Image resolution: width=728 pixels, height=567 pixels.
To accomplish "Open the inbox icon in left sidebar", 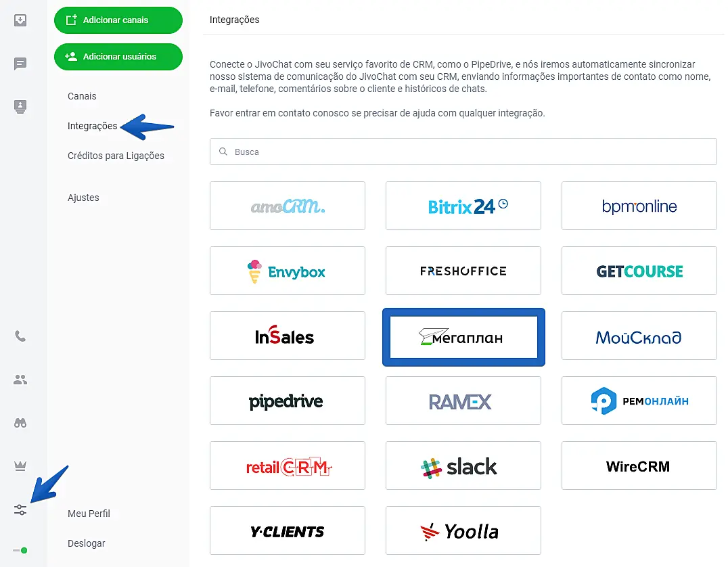I will coord(20,20).
